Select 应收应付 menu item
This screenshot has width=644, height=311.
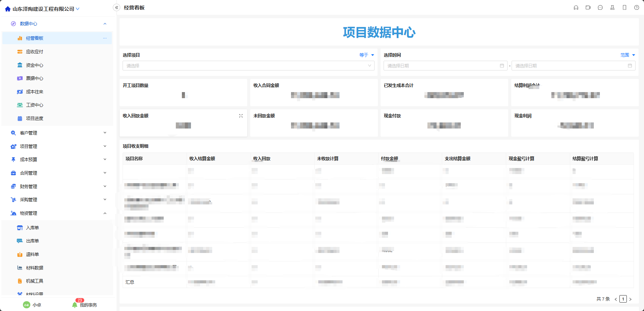pyautogui.click(x=34, y=52)
